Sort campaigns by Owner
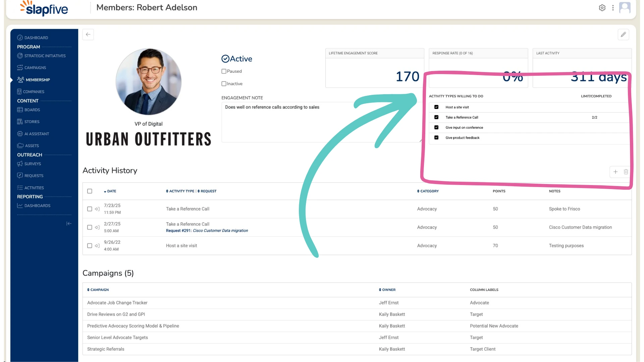Screen dimensions: 644x362 tap(387, 290)
